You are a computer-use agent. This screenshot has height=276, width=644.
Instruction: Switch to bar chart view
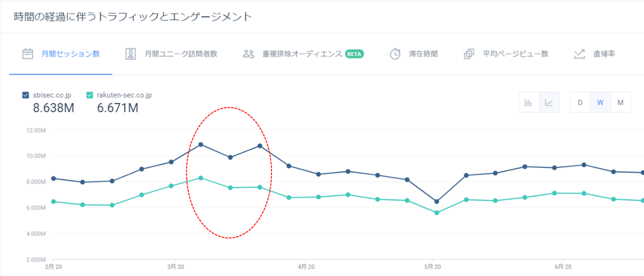(x=529, y=102)
